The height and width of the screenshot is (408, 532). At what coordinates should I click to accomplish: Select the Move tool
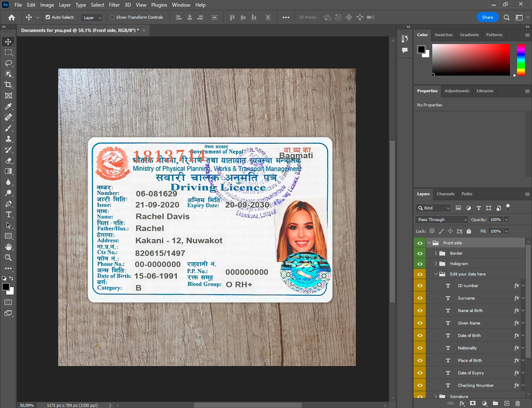8,42
